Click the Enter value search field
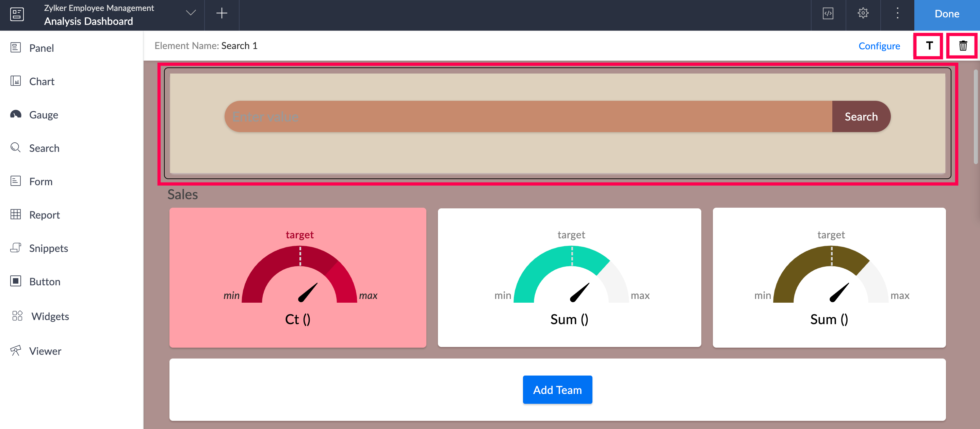 (x=528, y=116)
